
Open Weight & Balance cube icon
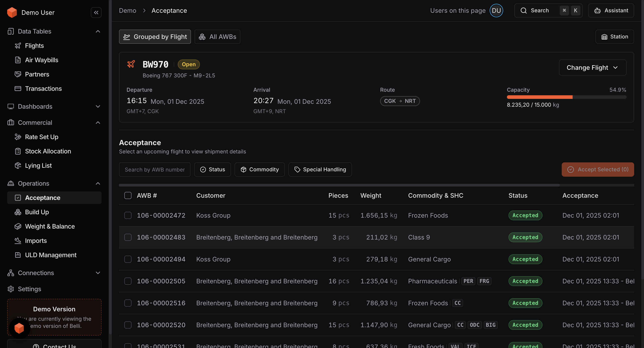point(18,226)
